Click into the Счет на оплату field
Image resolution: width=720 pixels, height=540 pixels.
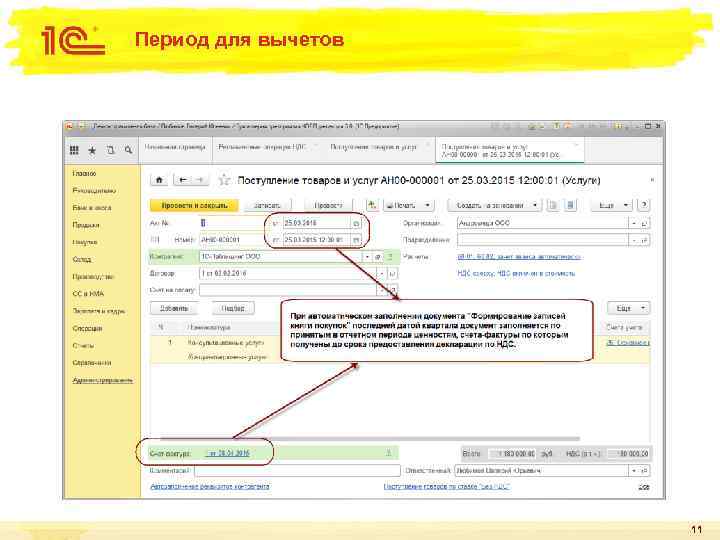(x=288, y=290)
